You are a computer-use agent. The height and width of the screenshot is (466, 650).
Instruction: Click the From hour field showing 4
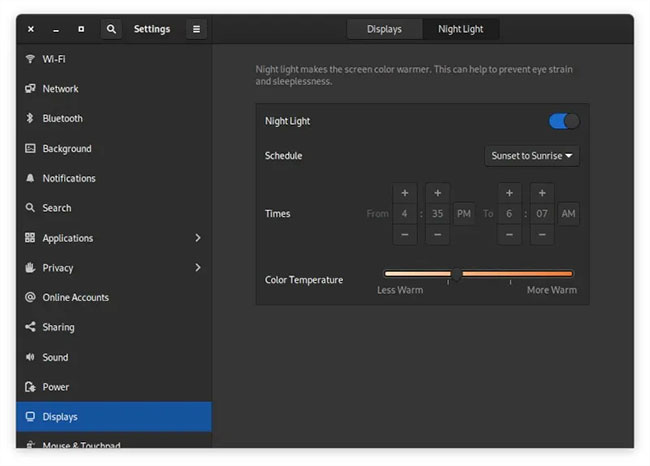405,214
